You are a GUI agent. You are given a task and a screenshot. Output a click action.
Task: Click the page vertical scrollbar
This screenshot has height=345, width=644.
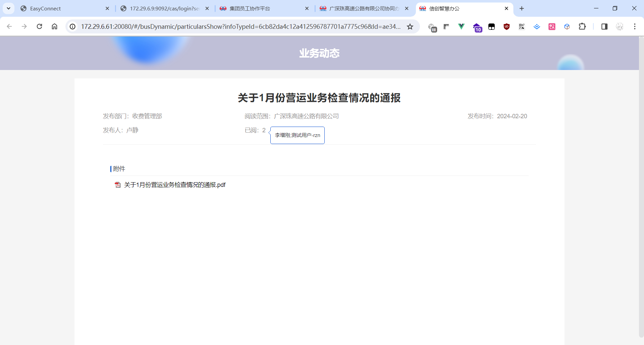641,187
